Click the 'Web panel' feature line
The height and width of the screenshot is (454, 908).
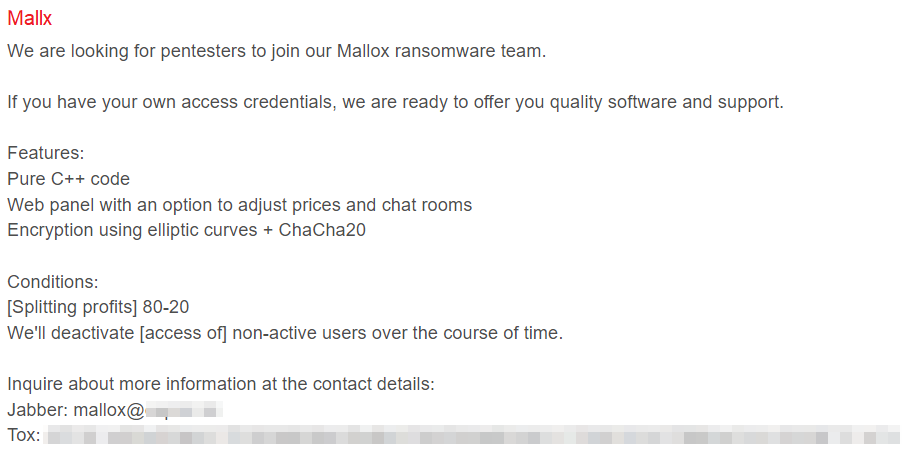240,205
